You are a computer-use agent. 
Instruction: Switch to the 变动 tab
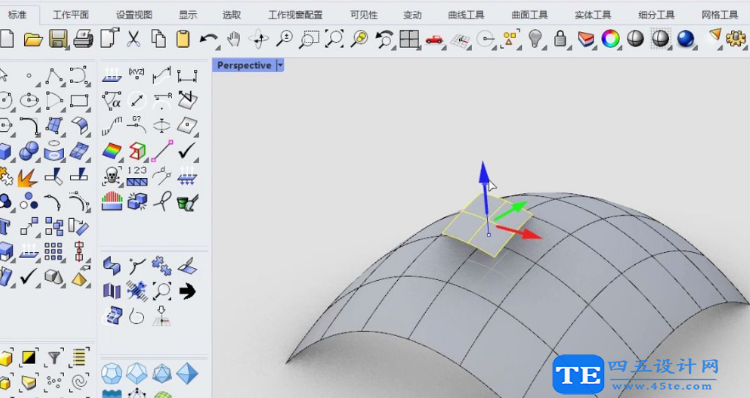tap(412, 15)
